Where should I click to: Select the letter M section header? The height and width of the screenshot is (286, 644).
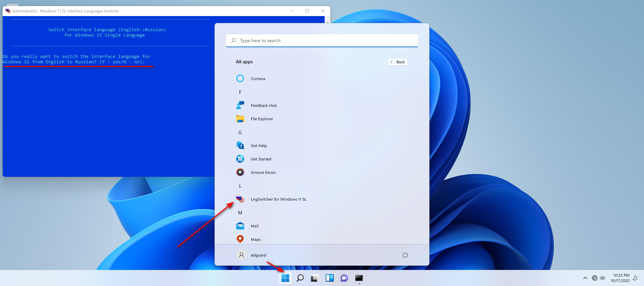[x=240, y=213]
